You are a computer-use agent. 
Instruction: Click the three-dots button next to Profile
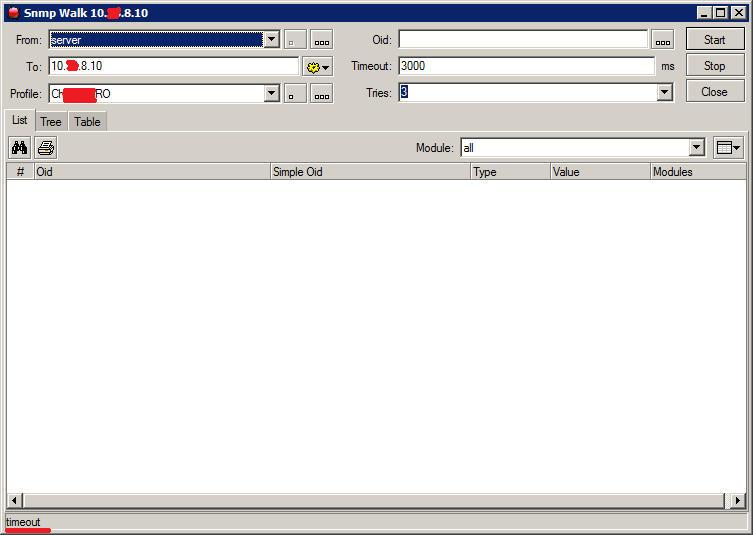click(x=321, y=94)
